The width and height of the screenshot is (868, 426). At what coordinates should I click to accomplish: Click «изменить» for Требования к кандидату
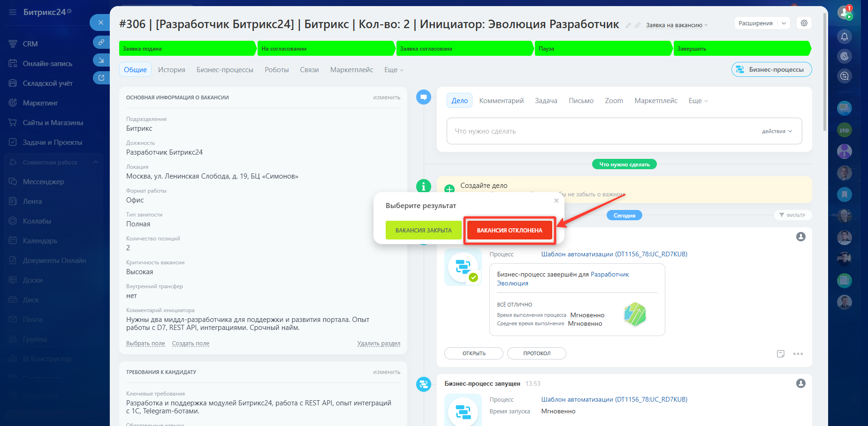[387, 372]
